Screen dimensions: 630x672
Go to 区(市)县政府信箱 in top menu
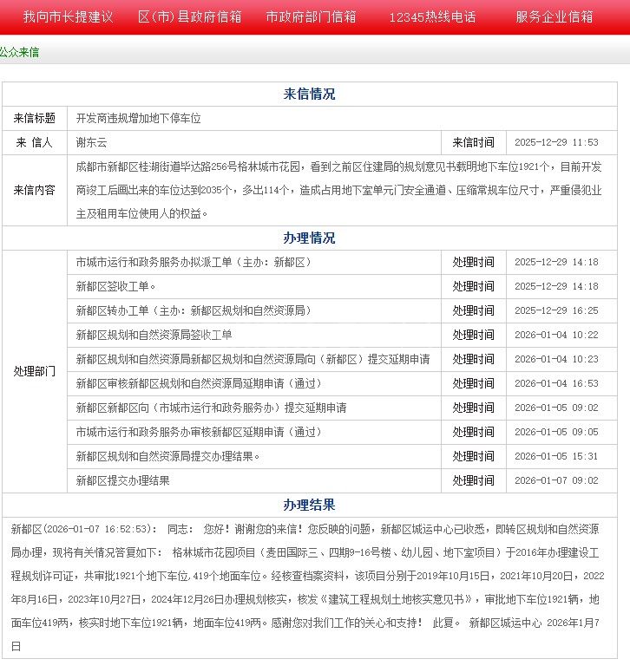click(x=189, y=16)
